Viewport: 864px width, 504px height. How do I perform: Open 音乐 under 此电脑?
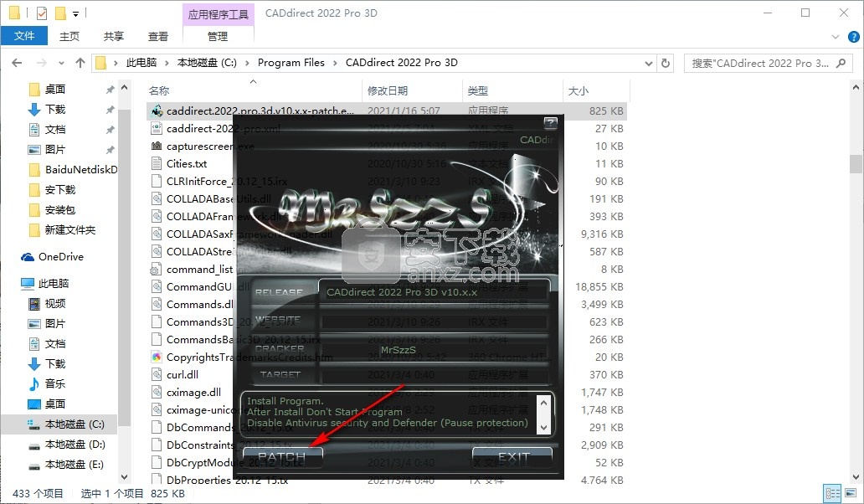(55, 383)
